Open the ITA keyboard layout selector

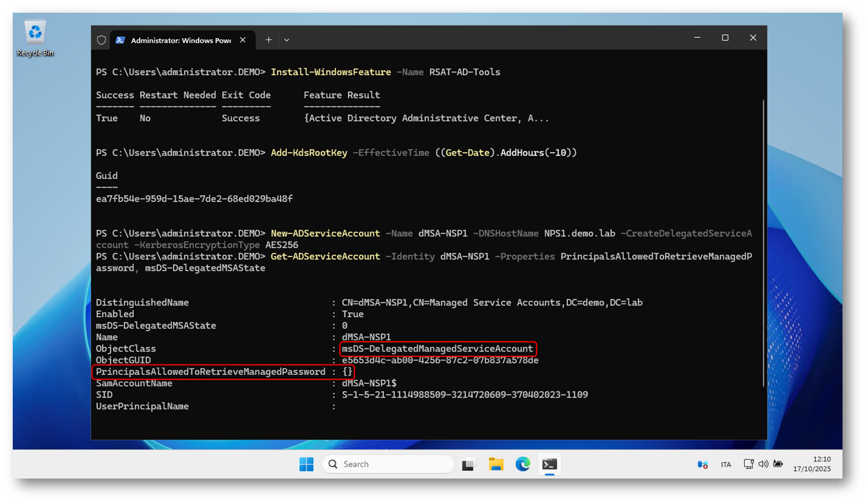coord(726,464)
